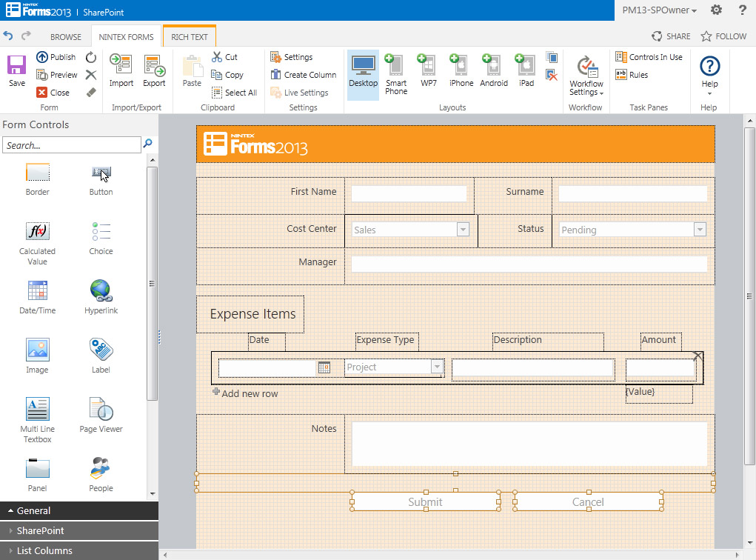Viewport: 756px width, 560px height.
Task: Click FOLLOW star link
Action: [x=723, y=36]
